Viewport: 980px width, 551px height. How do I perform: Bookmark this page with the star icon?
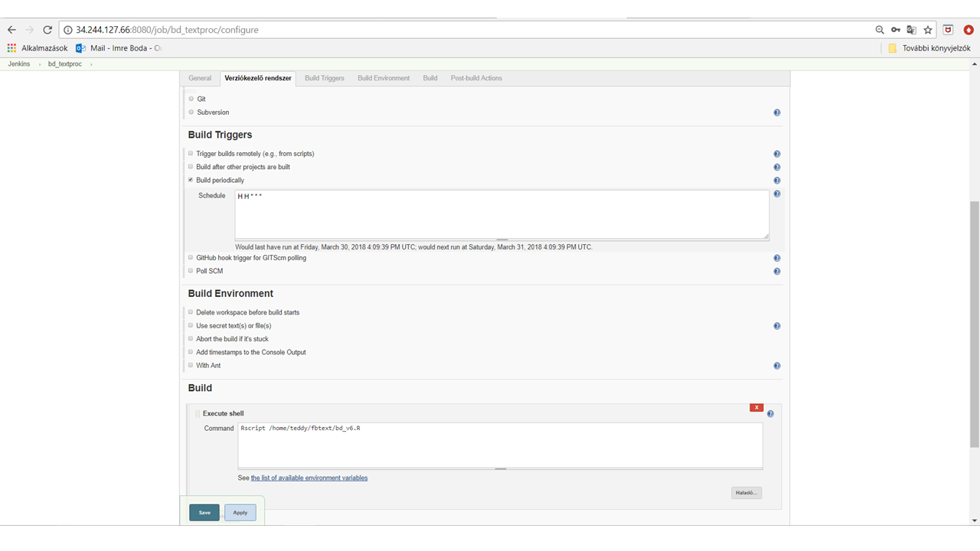[928, 30]
